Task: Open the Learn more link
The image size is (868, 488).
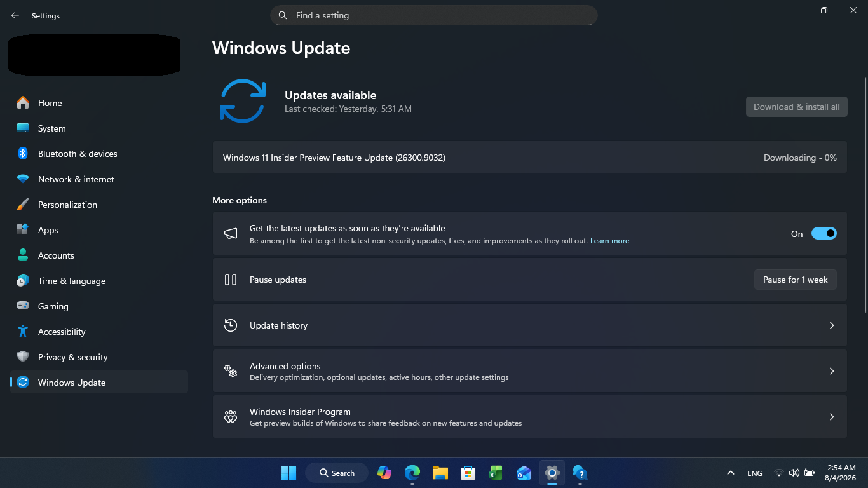Action: [x=609, y=241]
